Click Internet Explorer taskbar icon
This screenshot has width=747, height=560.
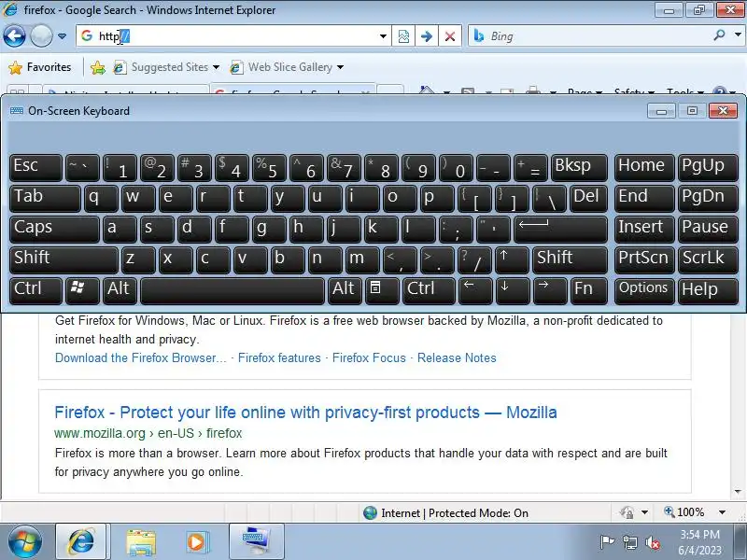(x=81, y=542)
